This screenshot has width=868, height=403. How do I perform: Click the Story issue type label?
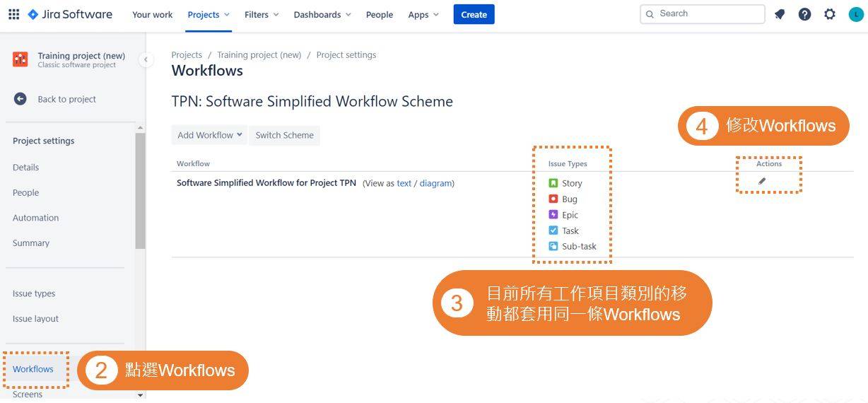tap(572, 183)
